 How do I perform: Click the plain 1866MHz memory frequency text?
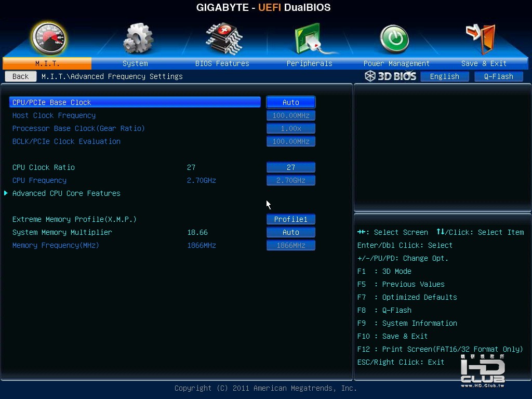202,245
